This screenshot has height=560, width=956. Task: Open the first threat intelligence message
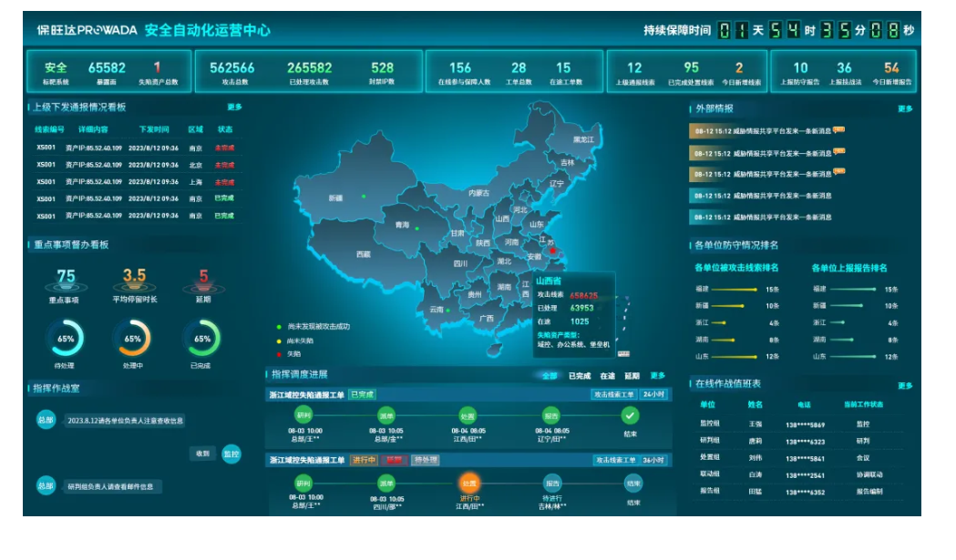pos(766,131)
